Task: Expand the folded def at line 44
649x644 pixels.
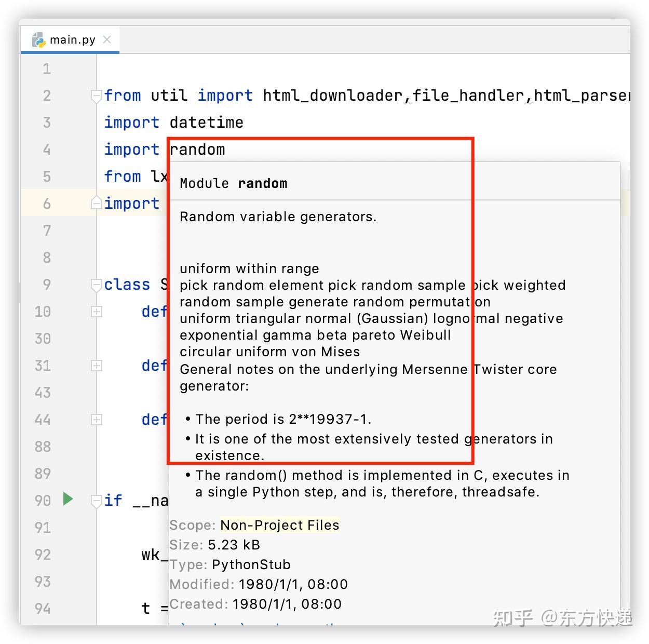Action: point(97,420)
